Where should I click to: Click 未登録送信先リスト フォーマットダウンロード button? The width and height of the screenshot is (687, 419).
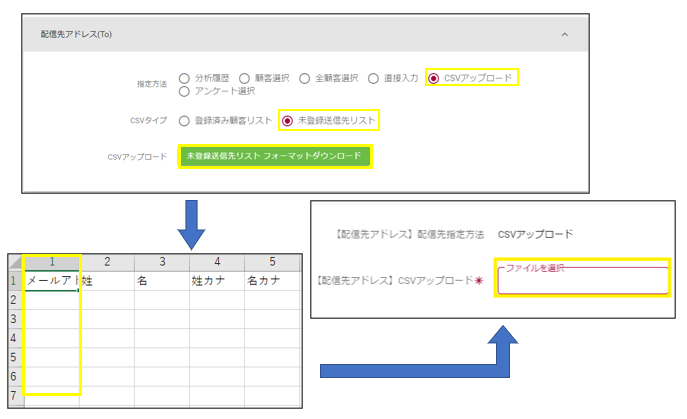tap(274, 157)
